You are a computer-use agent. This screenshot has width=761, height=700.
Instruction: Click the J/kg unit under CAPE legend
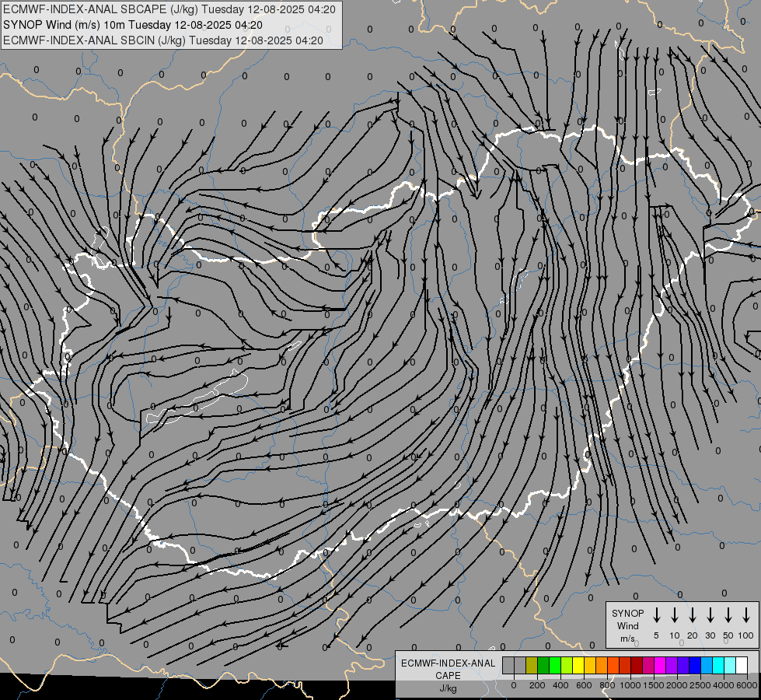[x=448, y=689]
